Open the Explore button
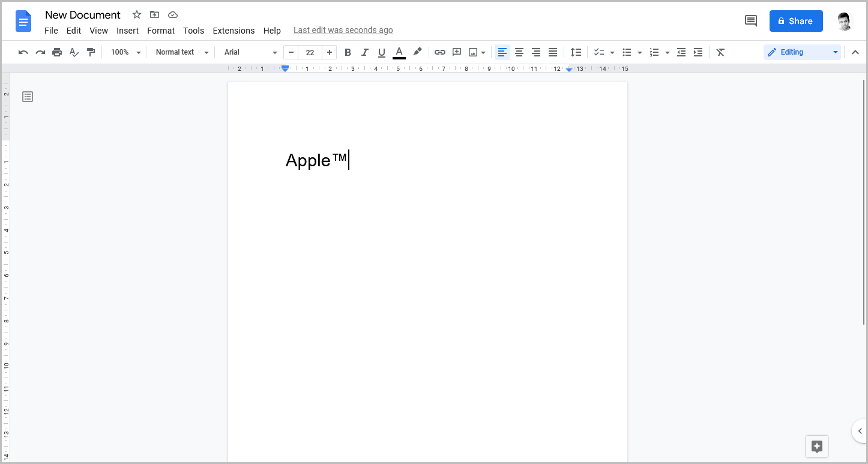Image resolution: width=868 pixels, height=464 pixels. (817, 447)
